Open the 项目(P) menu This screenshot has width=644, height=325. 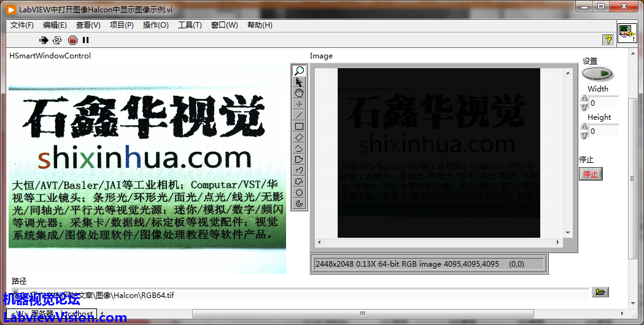click(122, 25)
